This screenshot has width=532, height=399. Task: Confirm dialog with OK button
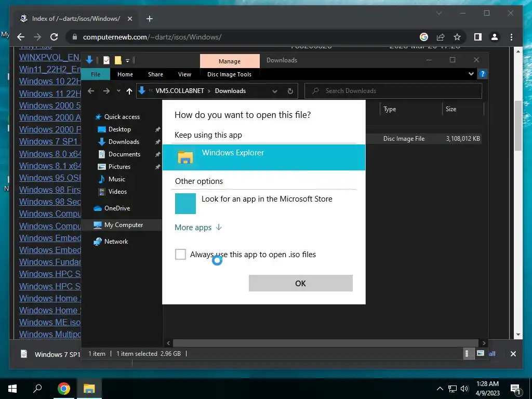tap(301, 283)
